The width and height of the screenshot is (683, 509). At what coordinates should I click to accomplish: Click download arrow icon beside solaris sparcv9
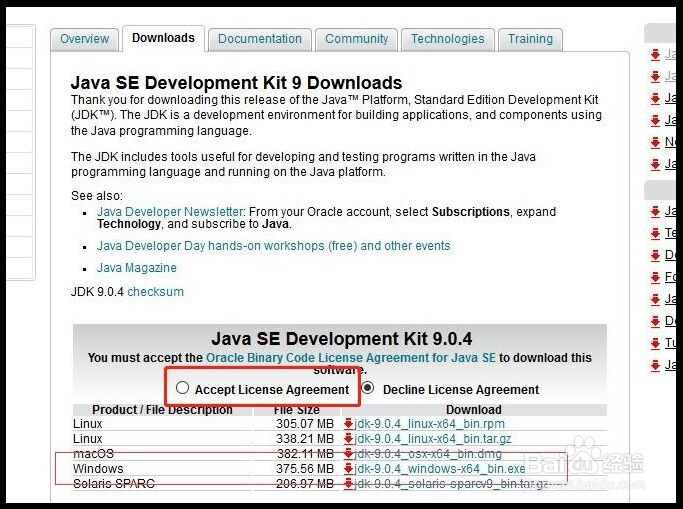point(348,484)
